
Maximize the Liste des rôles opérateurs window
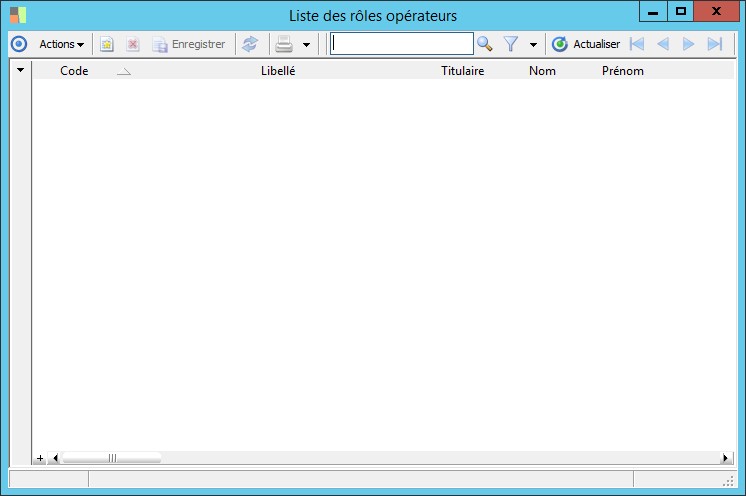[681, 11]
